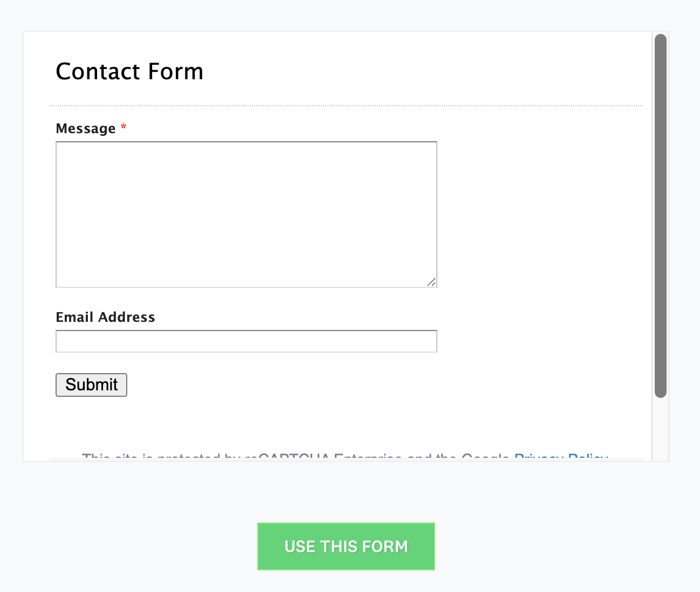Click scrollbar track below the thumb
Image resolution: width=700 pixels, height=592 pixels.
[x=660, y=429]
